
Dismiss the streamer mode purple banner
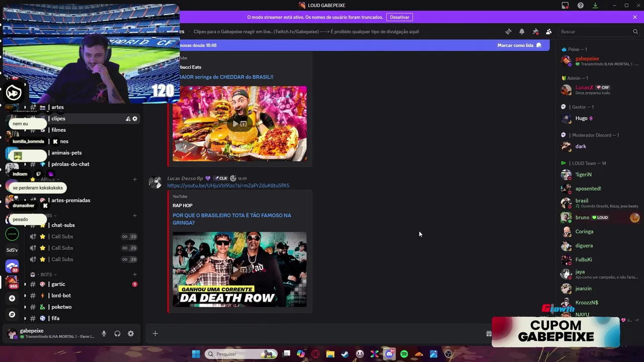tap(635, 17)
